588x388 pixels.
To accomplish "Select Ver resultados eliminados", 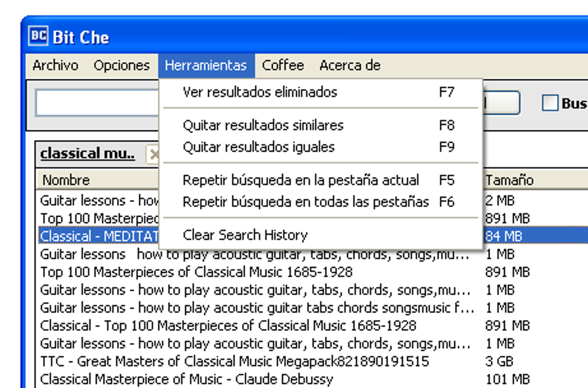I will 321,92.
